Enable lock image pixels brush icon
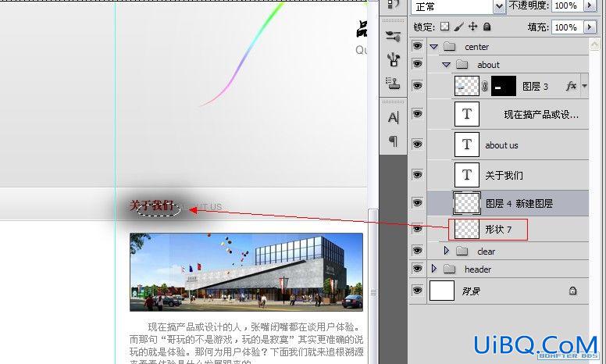The width and height of the screenshot is (606, 364). coord(458,27)
